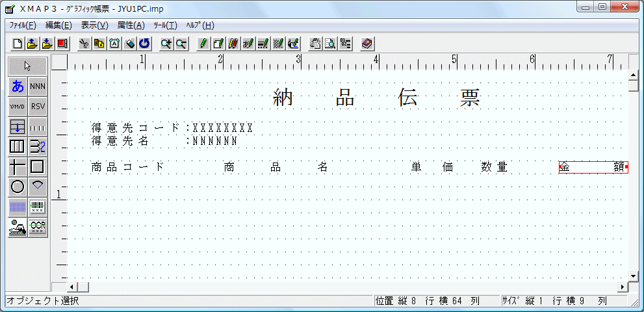The height and width of the screenshot is (312, 644).
Task: Select the vertical tick marks tool
Action: 38,127
